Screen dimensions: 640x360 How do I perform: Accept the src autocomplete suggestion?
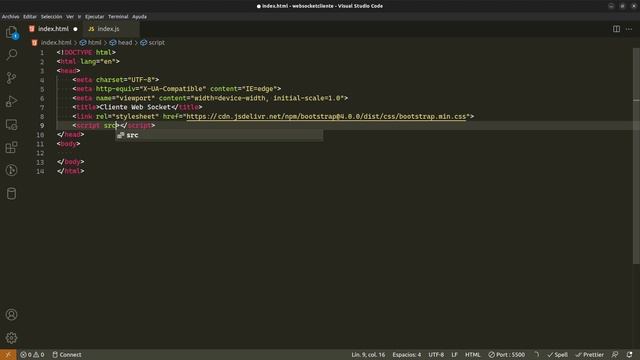[x=219, y=135]
